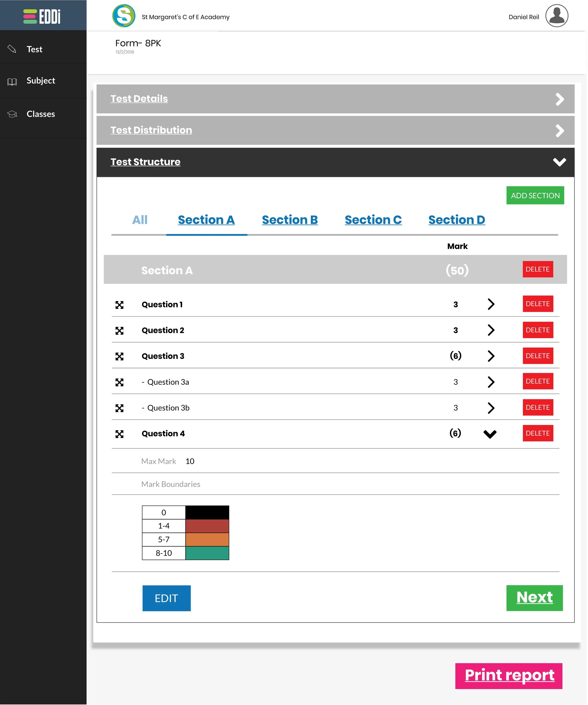Image resolution: width=588 pixels, height=705 pixels.
Task: Collapse Question 4 details chevron
Action: coord(490,434)
